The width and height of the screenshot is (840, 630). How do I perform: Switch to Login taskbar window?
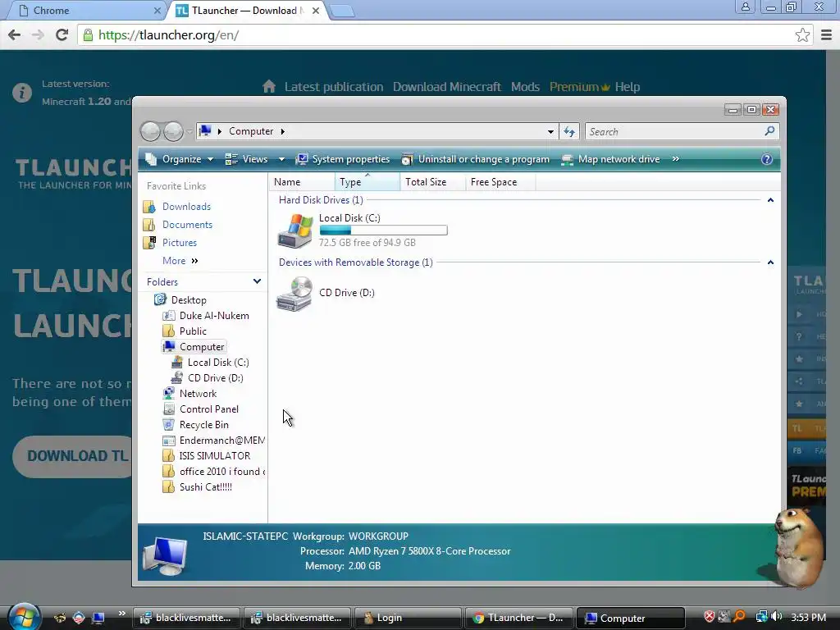click(407, 618)
